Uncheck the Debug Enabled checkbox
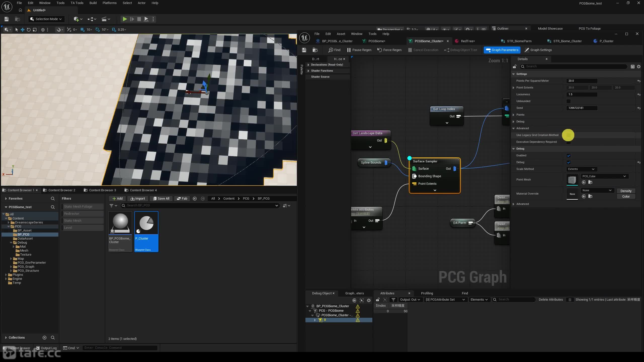 point(568,155)
